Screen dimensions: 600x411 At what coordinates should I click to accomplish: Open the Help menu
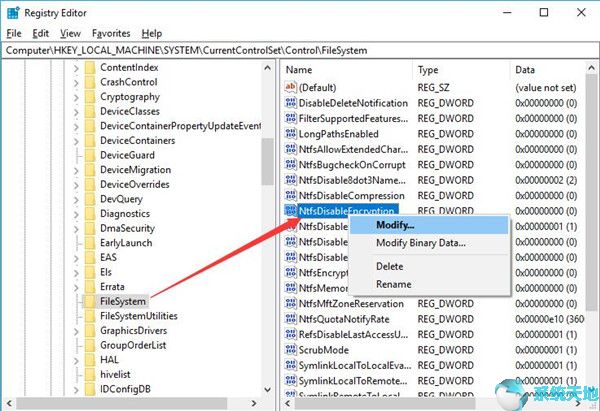(152, 33)
